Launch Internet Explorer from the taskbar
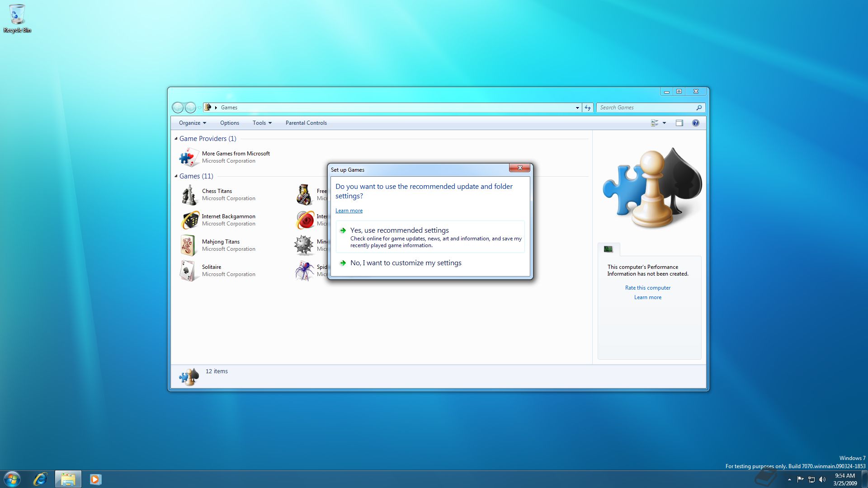868x488 pixels. pos(40,479)
